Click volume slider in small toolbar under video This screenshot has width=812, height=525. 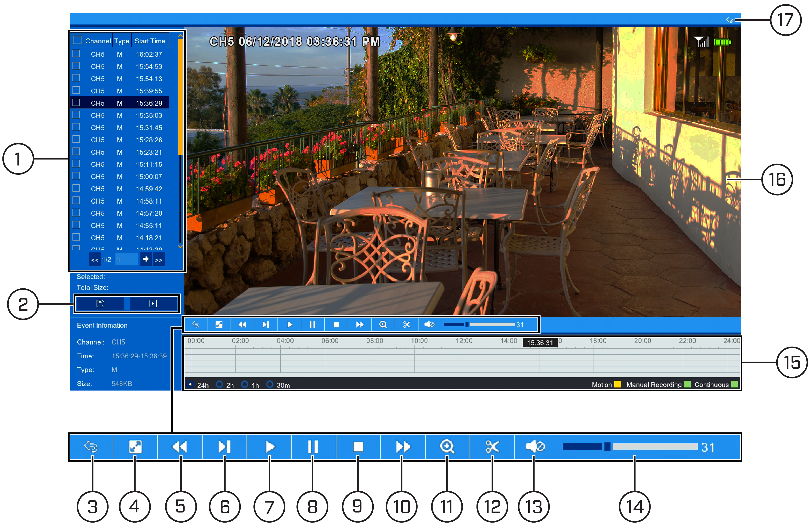tap(479, 325)
